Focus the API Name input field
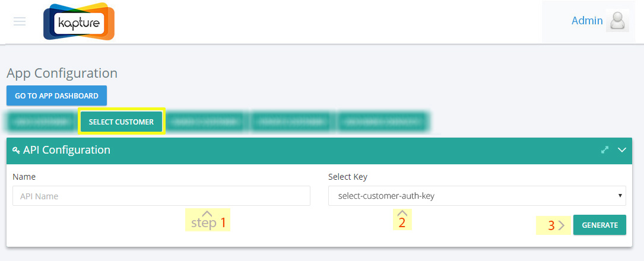Image resolution: width=644 pixels, height=261 pixels. point(161,196)
